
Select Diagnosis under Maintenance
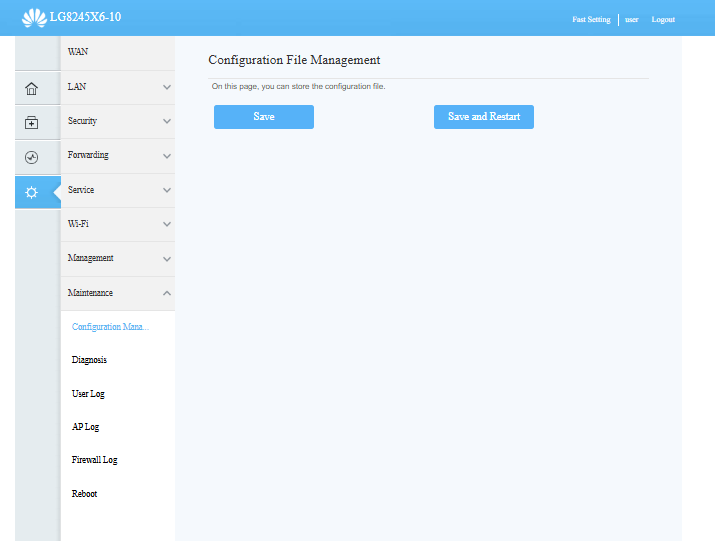click(89, 360)
